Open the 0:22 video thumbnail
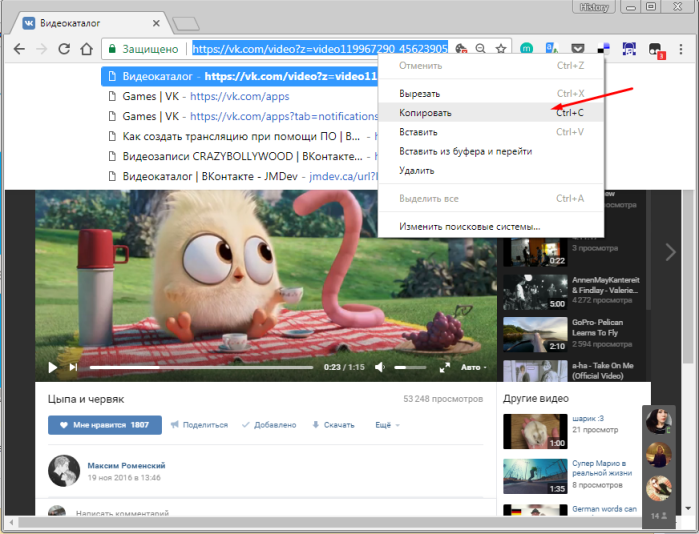The image size is (699, 534). (x=535, y=251)
